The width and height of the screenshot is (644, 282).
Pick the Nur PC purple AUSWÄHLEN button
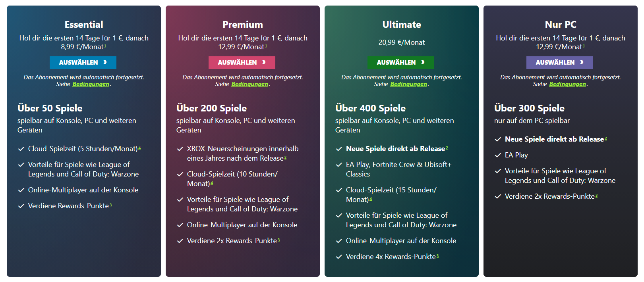(560, 62)
